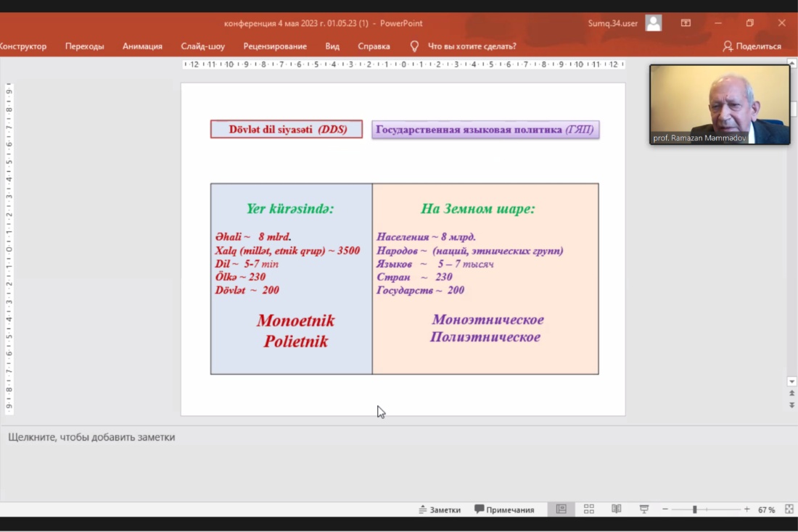Switch to Reading view
798x532 pixels.
coord(616,510)
